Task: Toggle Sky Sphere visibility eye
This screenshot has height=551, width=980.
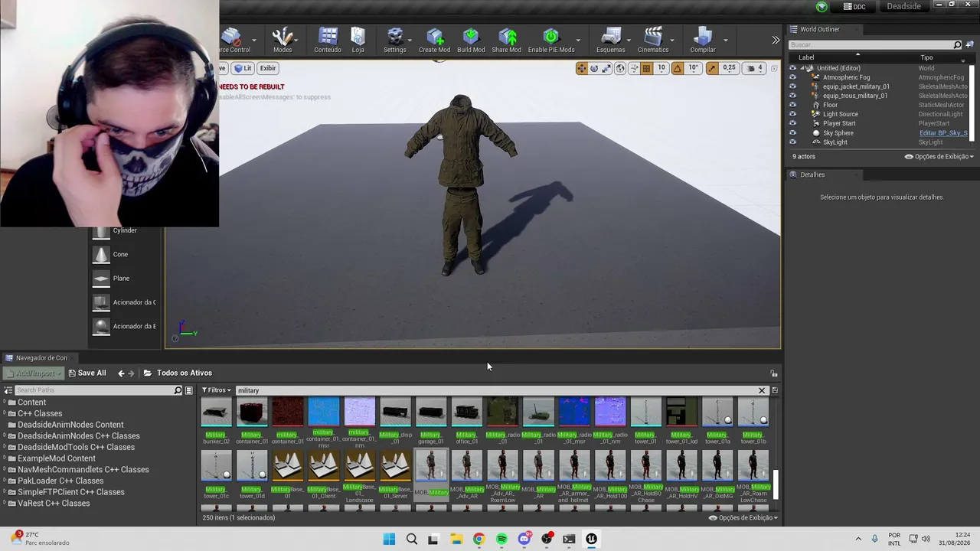Action: (792, 133)
